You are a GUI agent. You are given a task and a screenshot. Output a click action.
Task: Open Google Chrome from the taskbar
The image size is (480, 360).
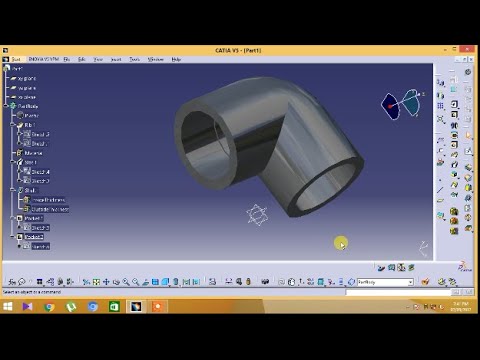pyautogui.click(x=49, y=306)
